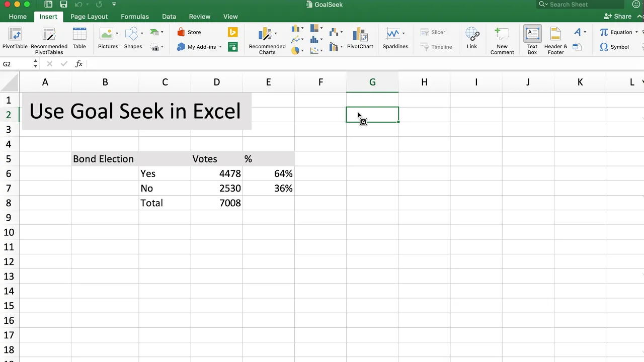Open the People Graph add-in
644x362 pixels.
[232, 47]
